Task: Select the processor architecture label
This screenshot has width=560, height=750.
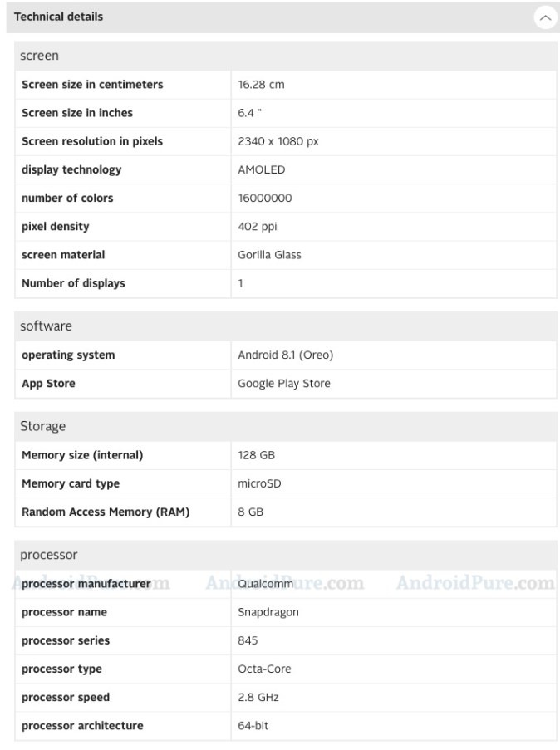Action: (82, 725)
